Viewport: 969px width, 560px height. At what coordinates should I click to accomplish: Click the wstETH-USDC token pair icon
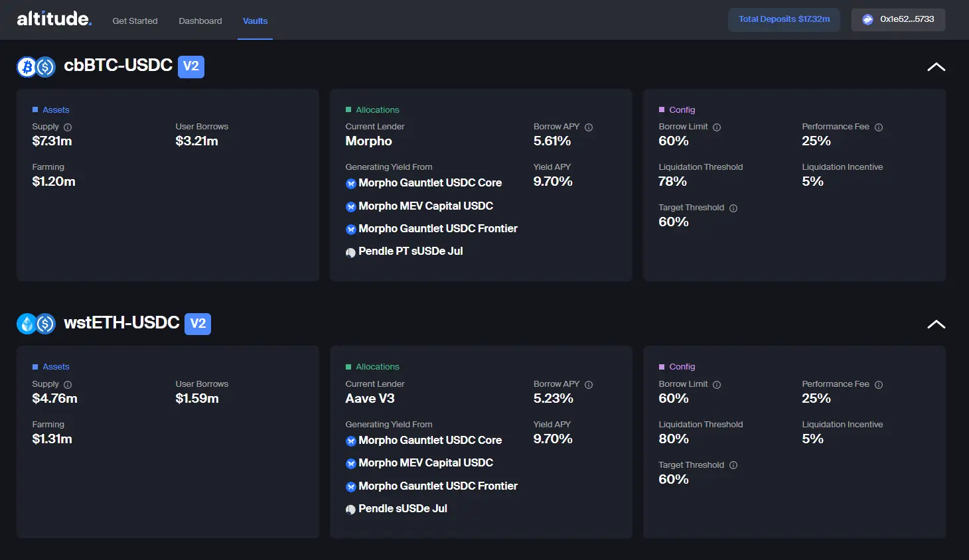coord(36,324)
